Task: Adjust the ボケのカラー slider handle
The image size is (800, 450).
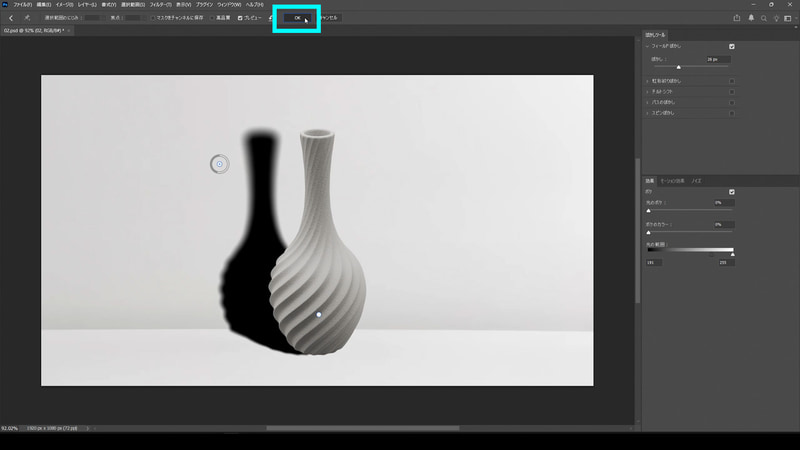Action: click(x=648, y=233)
